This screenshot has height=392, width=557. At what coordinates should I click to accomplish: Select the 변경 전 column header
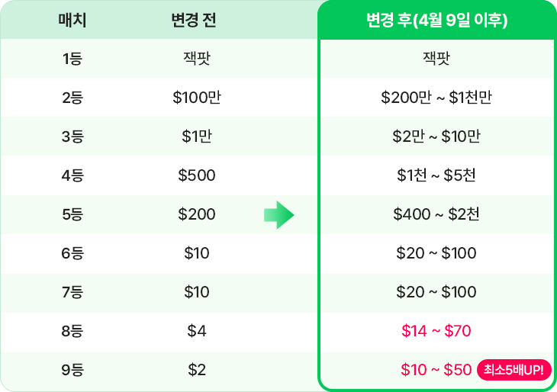196,20
